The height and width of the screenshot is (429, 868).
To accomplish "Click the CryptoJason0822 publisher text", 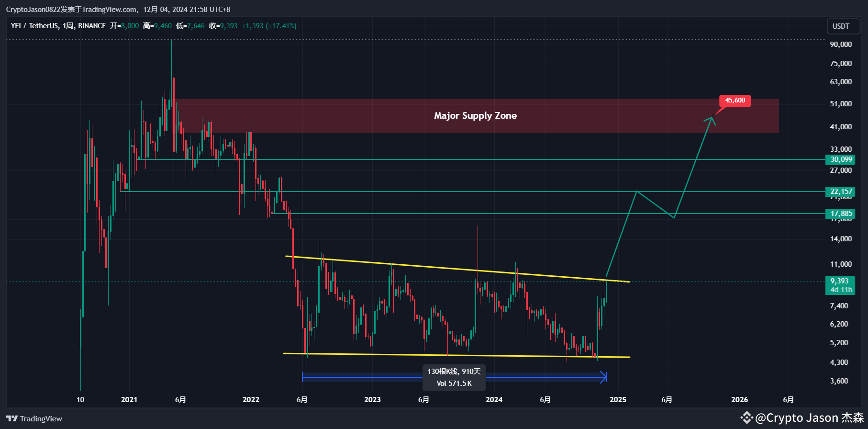I will pyautogui.click(x=33, y=10).
